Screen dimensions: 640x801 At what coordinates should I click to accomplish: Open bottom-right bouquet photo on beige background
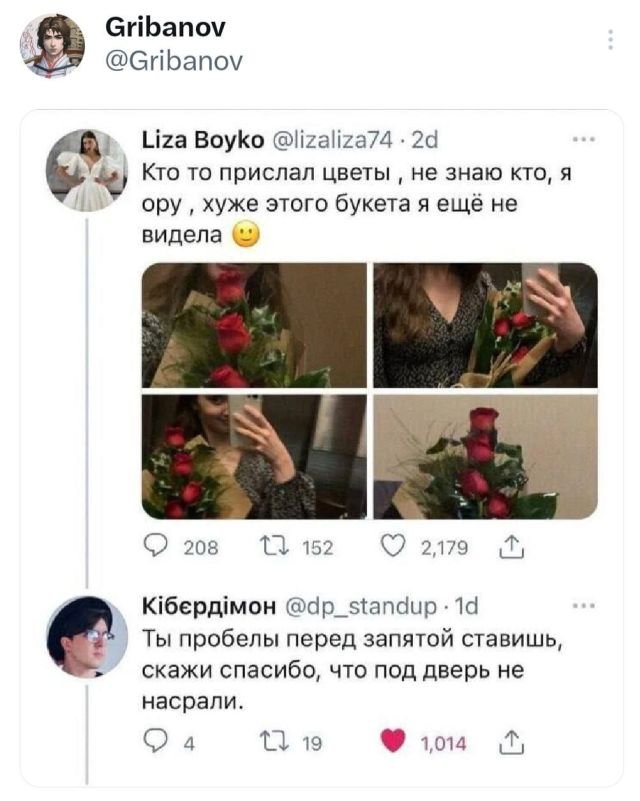(485, 456)
